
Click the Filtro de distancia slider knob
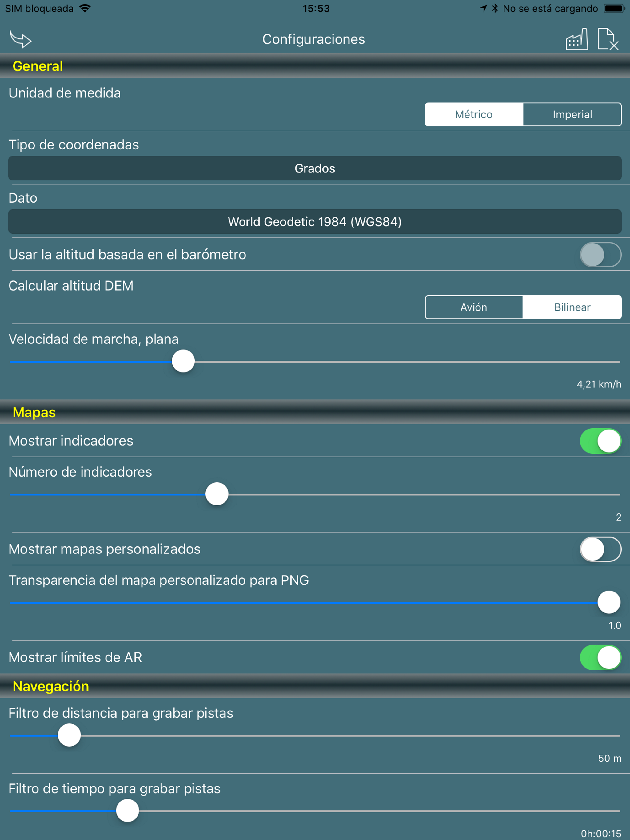click(69, 735)
